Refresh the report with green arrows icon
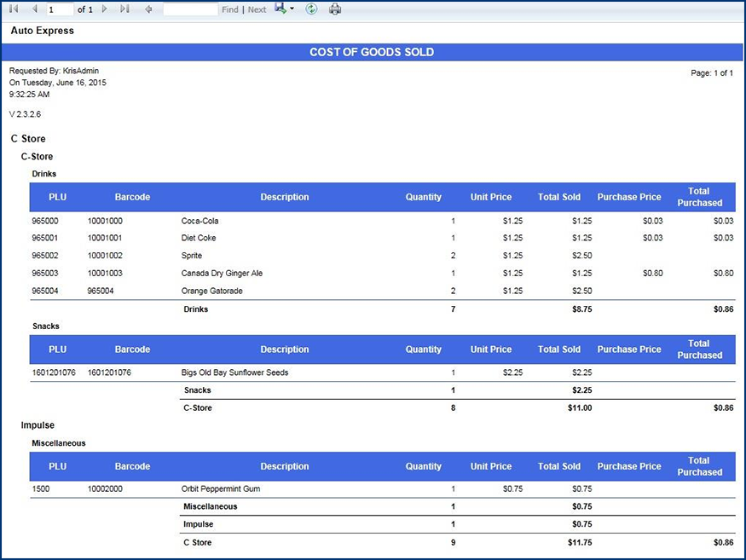Viewport: 746px width, 560px height. pos(312,9)
